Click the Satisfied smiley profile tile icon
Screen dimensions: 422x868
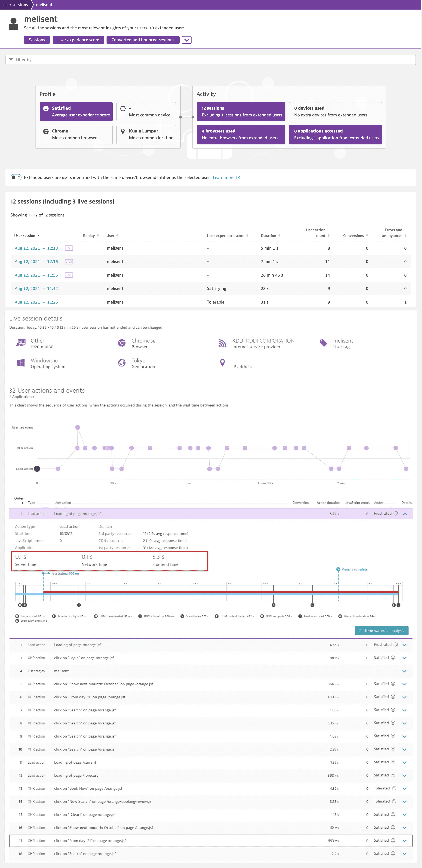[46, 109]
